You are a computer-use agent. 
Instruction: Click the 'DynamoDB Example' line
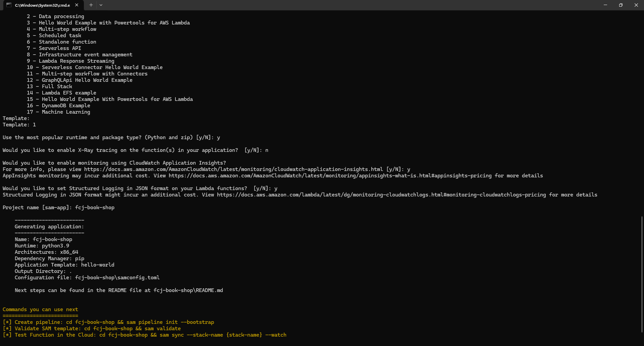(x=58, y=106)
